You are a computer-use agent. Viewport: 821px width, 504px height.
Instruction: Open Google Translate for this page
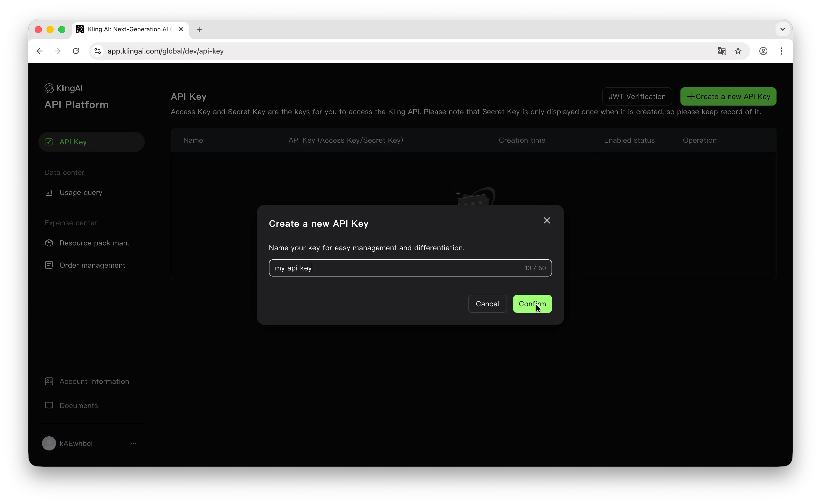(722, 51)
